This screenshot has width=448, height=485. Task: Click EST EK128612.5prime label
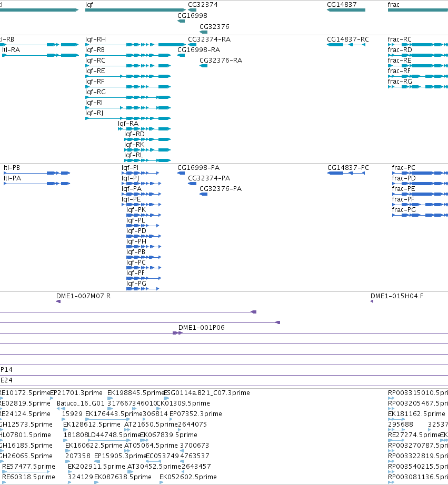(92, 425)
